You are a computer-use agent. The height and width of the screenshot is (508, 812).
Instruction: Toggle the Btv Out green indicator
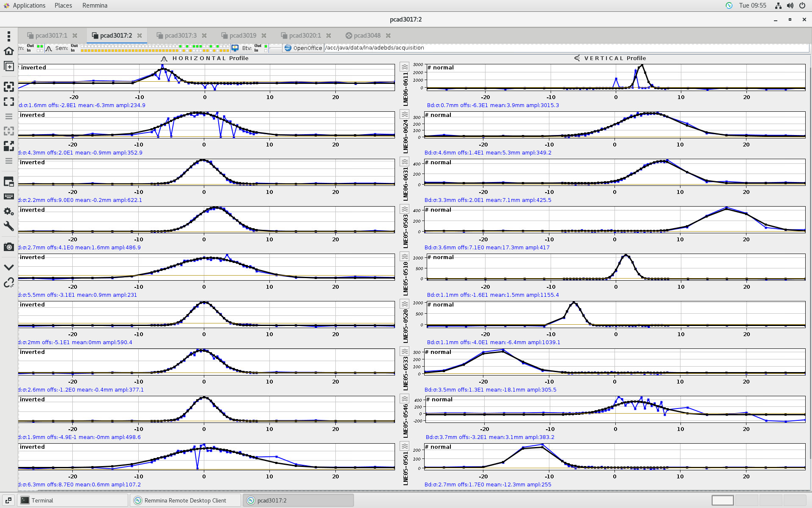coord(266,46)
